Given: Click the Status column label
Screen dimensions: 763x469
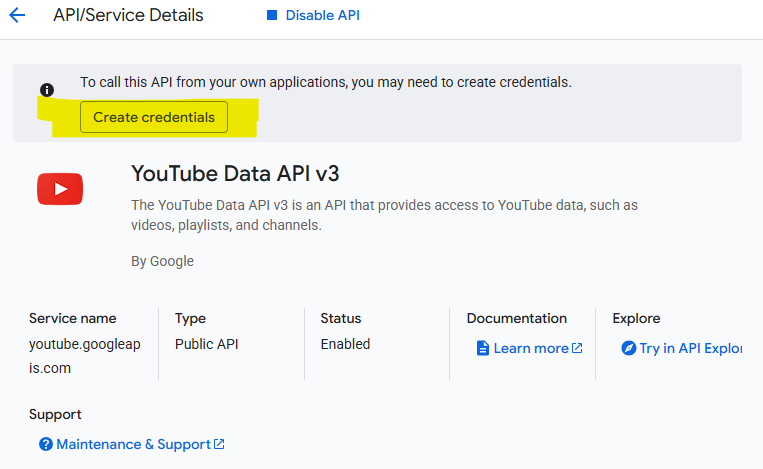Looking at the screenshot, I should (x=341, y=318).
